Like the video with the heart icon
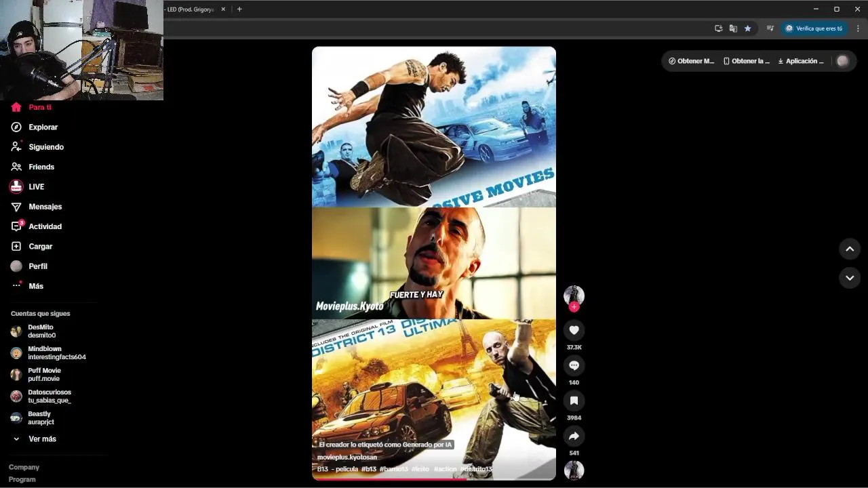868x488 pixels. pyautogui.click(x=574, y=330)
